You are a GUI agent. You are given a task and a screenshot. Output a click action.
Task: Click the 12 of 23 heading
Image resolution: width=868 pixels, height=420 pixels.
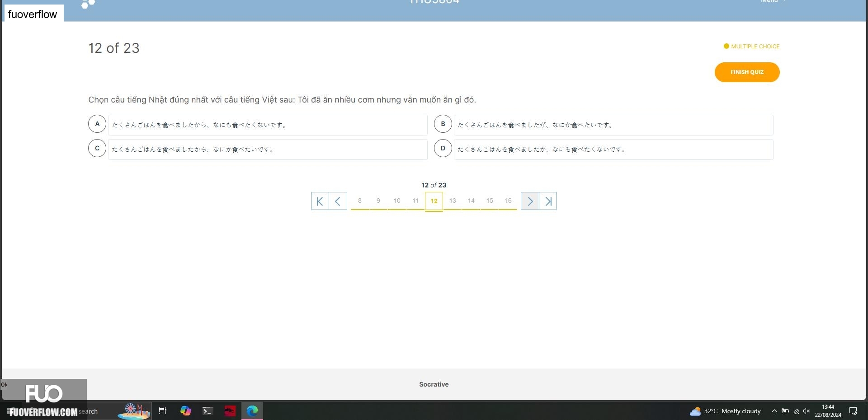point(114,48)
